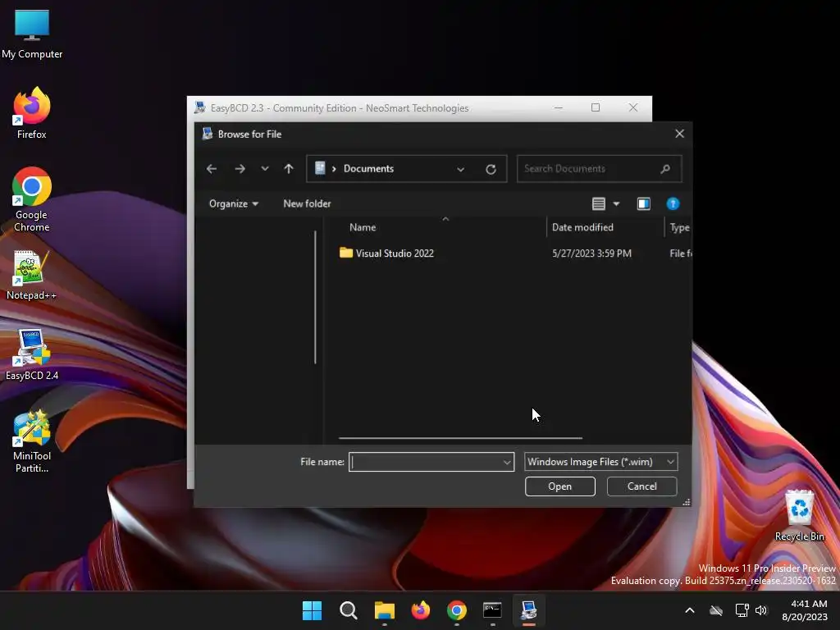Viewport: 840px width, 630px height.
Task: Open File Explorer from the taskbar
Action: tap(385, 610)
